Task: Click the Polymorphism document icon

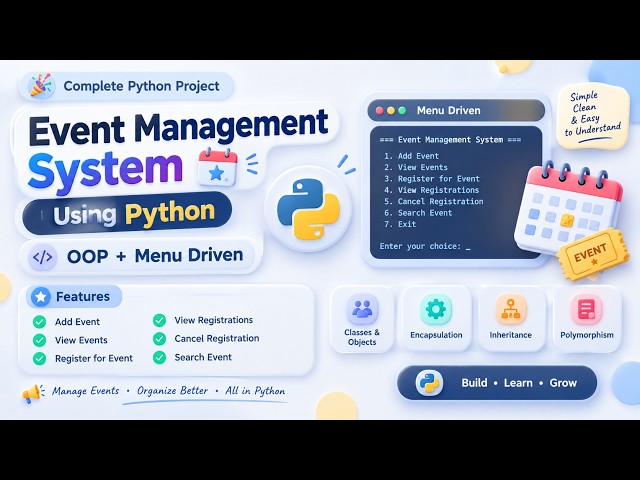Action: [x=587, y=309]
